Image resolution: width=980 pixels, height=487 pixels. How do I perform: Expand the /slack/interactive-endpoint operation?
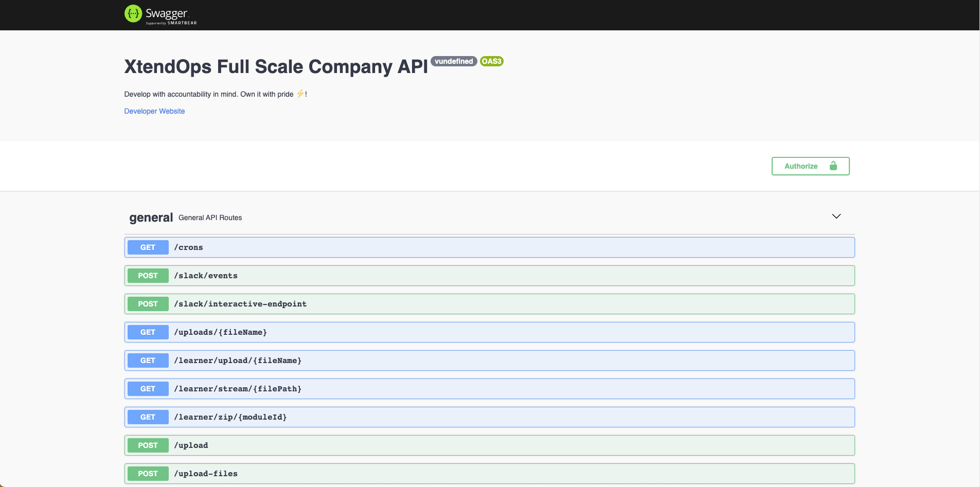pos(463,303)
